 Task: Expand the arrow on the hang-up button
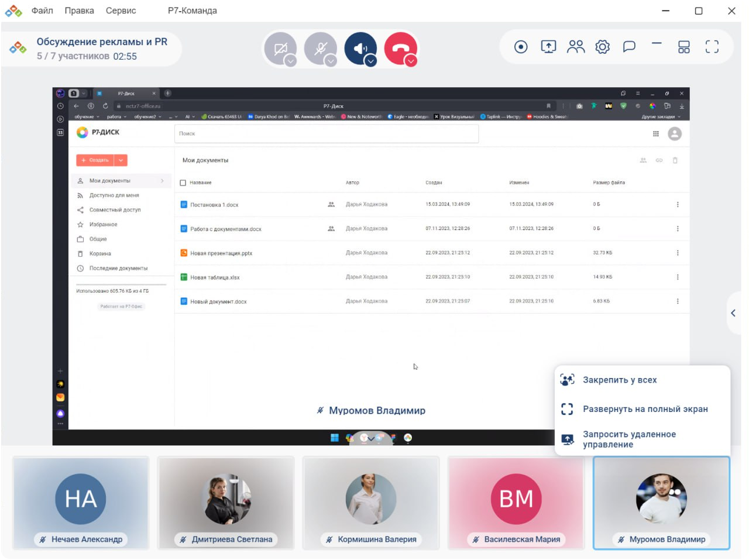pos(411,61)
